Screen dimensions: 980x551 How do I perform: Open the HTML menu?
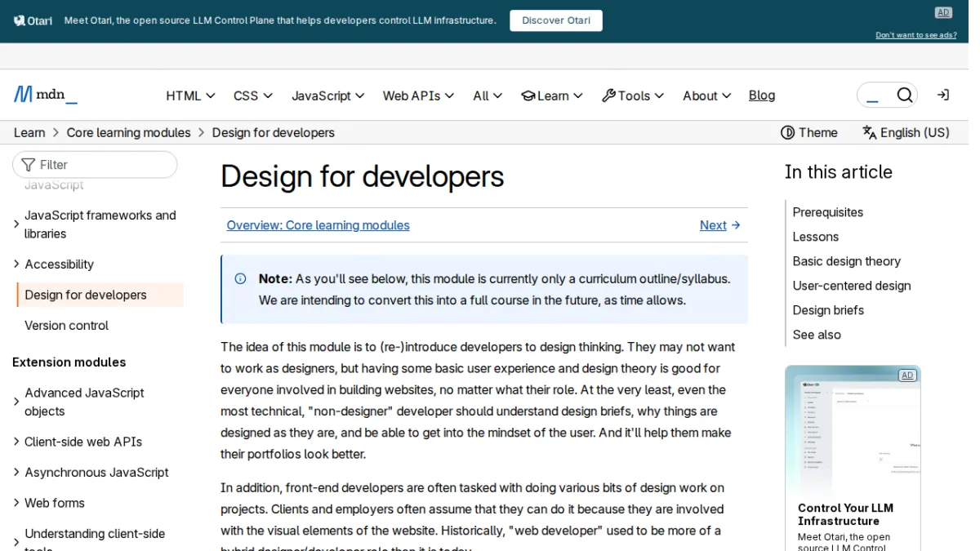[x=190, y=96]
